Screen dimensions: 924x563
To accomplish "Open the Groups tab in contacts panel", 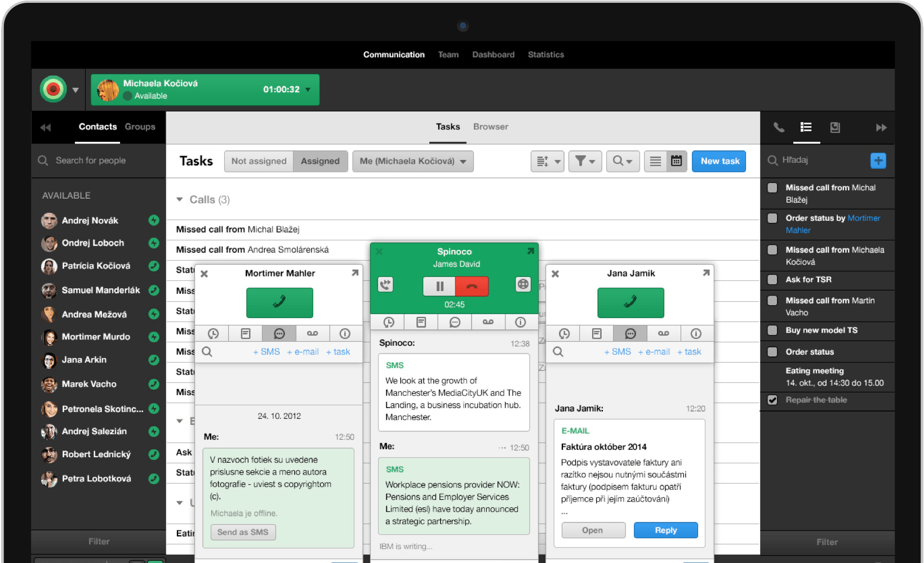I will pyautogui.click(x=140, y=127).
